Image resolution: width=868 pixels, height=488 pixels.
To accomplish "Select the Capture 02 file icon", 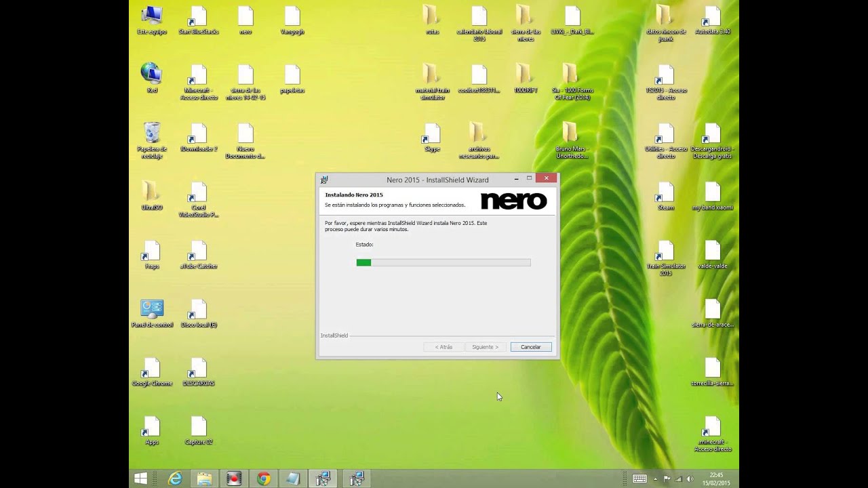I will (x=199, y=431).
